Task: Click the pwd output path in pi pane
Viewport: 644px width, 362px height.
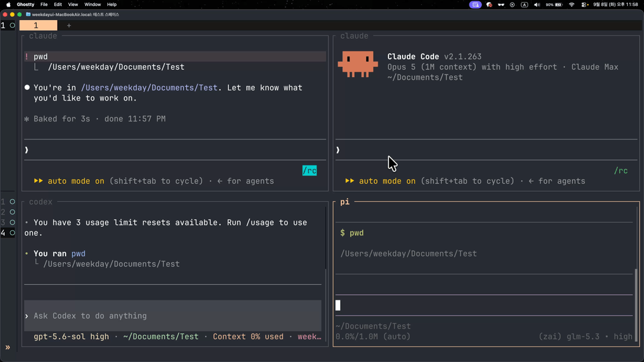Action: [x=409, y=253]
